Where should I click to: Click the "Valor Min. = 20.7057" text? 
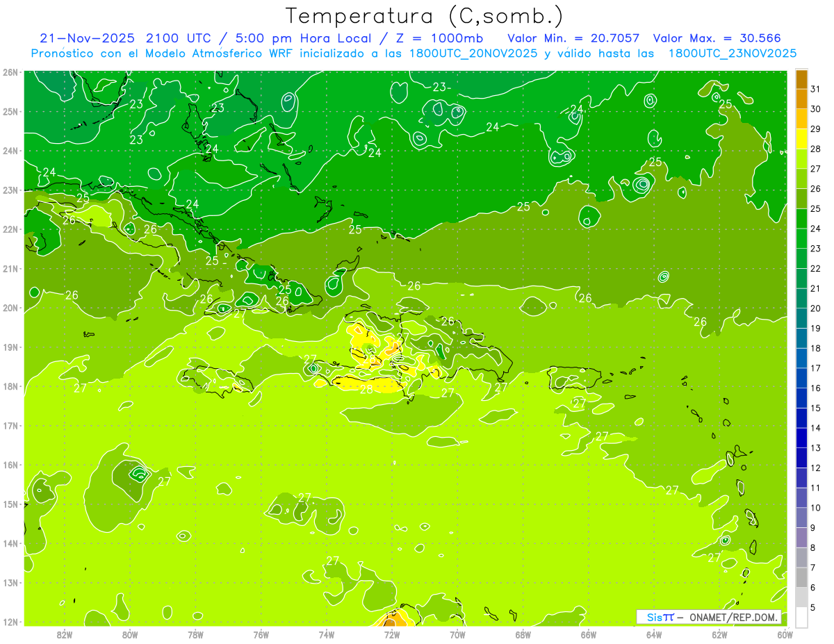[573, 38]
